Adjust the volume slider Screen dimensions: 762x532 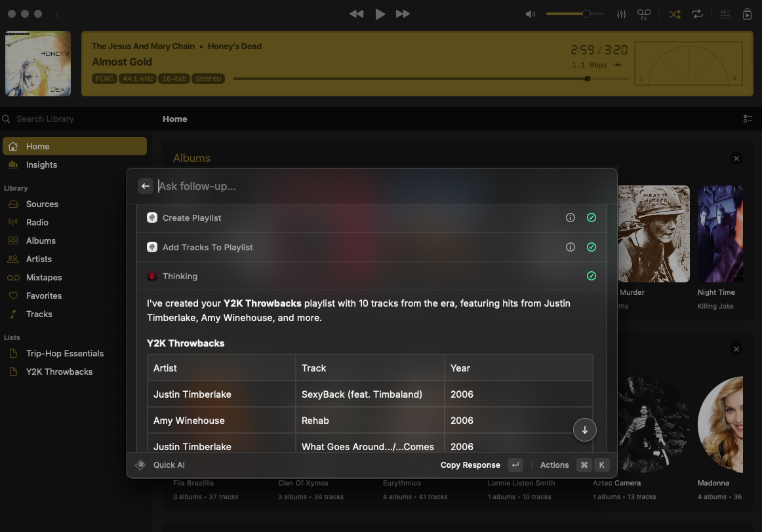coord(586,14)
